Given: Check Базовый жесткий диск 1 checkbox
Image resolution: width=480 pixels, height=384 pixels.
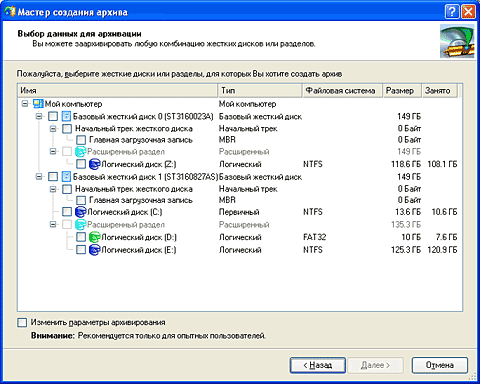Looking at the screenshot, I should 53,177.
